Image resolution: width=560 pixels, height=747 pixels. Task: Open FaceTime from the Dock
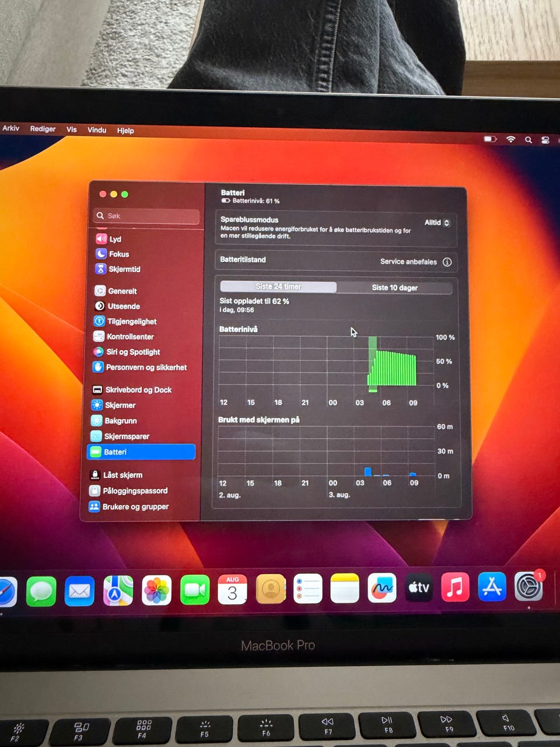(195, 590)
